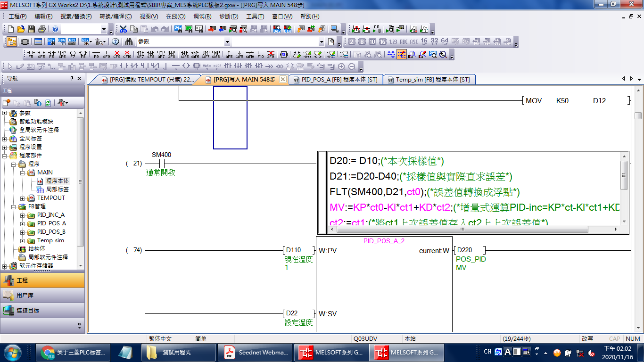The width and height of the screenshot is (644, 362).
Task: Expand the TEMPOUT program tree node
Action: click(x=22, y=198)
